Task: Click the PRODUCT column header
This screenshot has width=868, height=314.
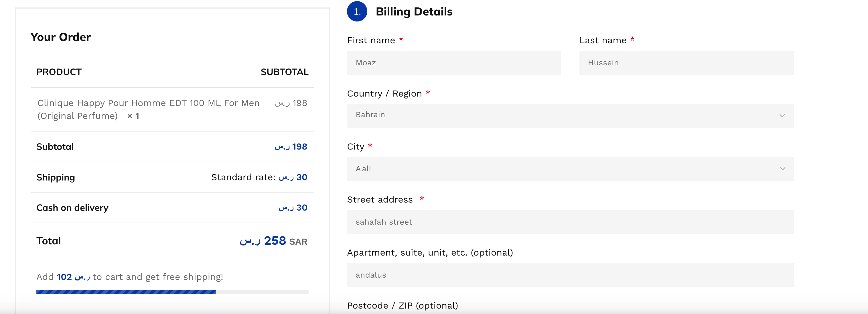Action: coord(59,72)
